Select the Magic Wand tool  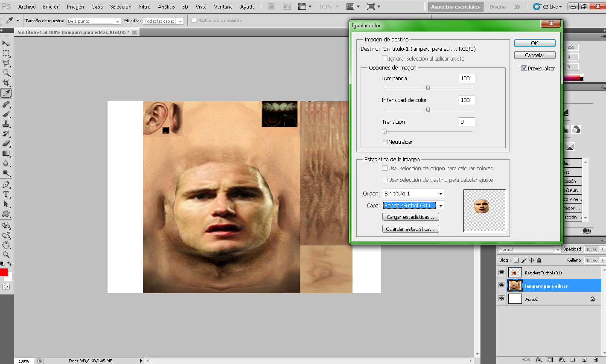point(6,73)
